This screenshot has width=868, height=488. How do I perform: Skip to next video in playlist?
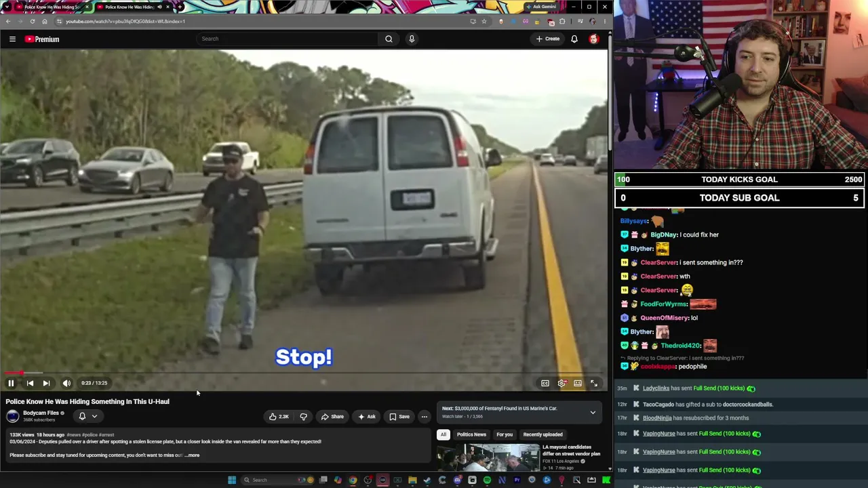46,383
